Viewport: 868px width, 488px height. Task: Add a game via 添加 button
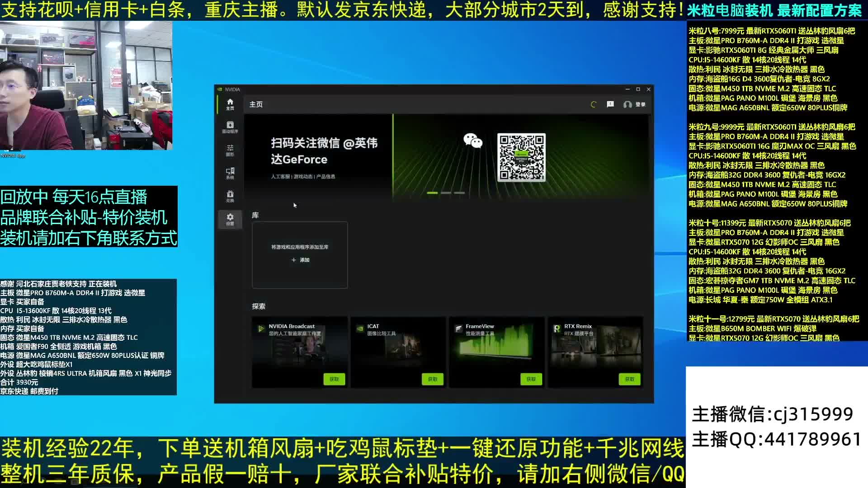tap(300, 260)
